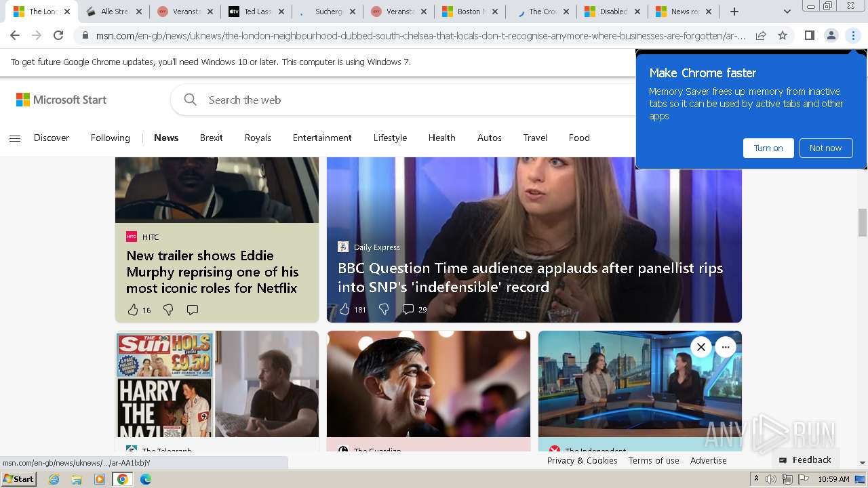The height and width of the screenshot is (488, 868).
Task: Open the Food category
Action: click(579, 138)
